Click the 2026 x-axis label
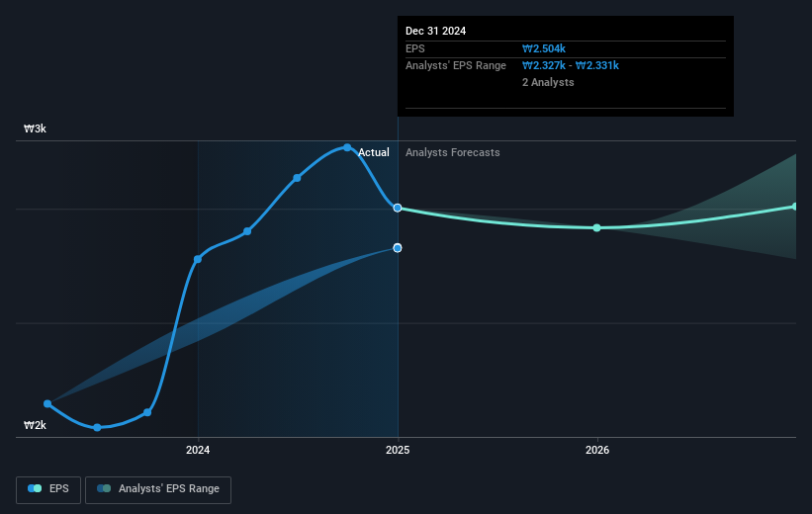The width and height of the screenshot is (812, 514). tap(597, 450)
